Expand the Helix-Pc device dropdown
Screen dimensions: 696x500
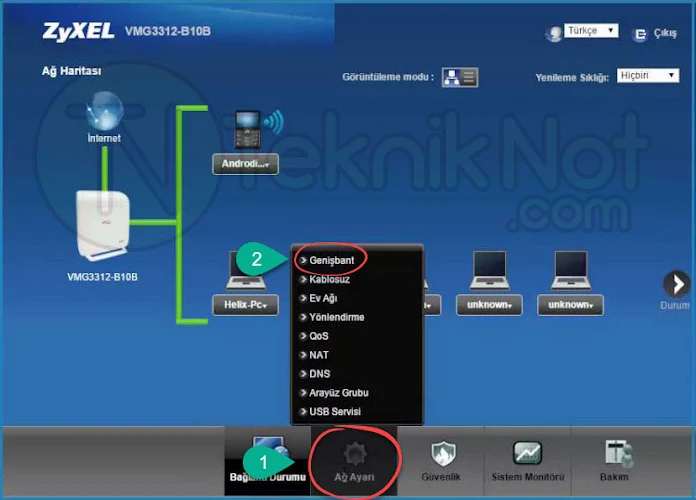(x=245, y=305)
